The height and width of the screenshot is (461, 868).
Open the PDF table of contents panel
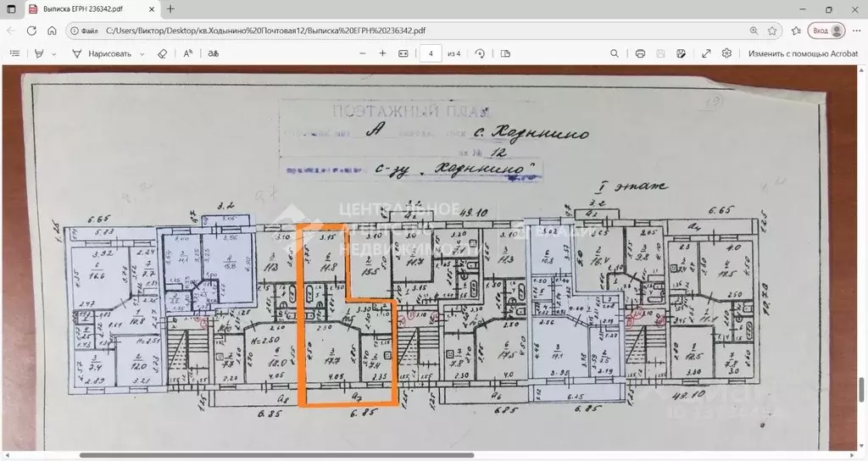point(14,53)
